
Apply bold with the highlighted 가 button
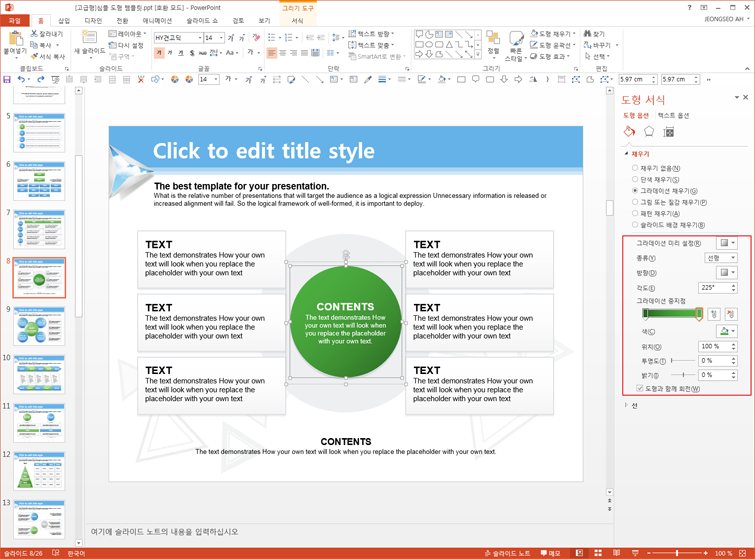coord(159,52)
